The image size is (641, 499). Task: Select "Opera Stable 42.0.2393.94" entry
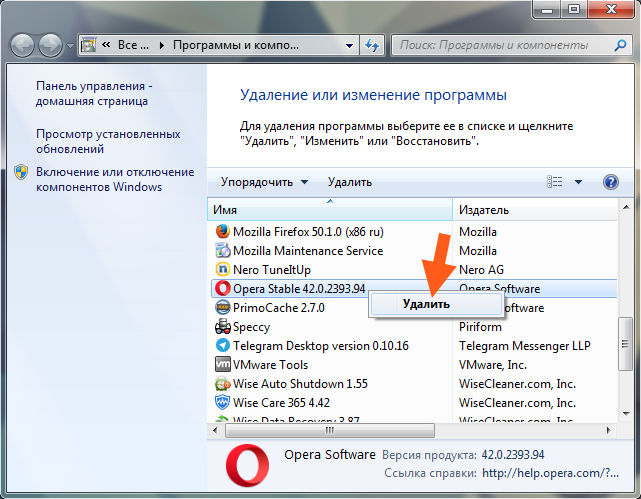pos(299,289)
